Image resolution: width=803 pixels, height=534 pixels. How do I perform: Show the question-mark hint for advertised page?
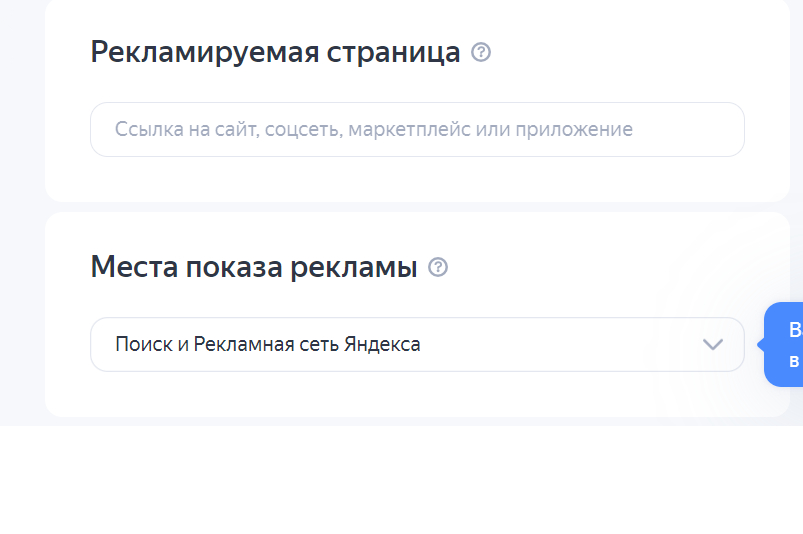[481, 52]
